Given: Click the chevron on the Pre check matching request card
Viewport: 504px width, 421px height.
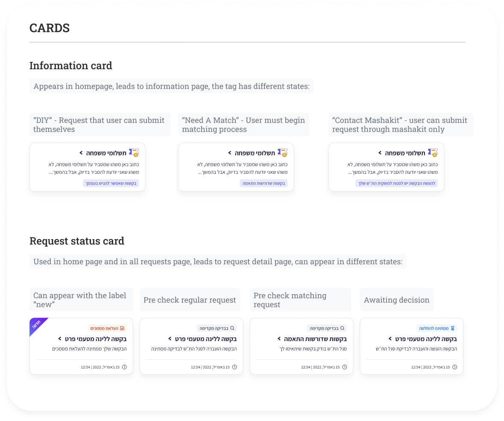Looking at the screenshot, I should 279,339.
